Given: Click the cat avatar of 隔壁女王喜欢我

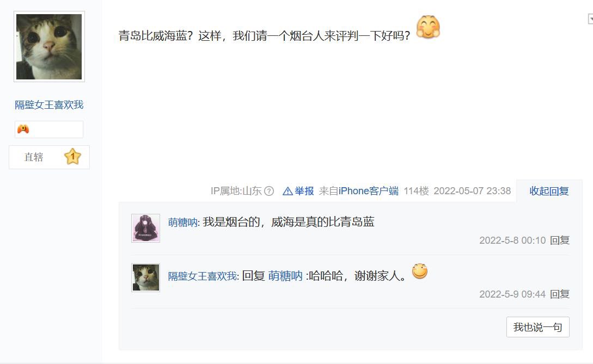Looking at the screenshot, I should [x=49, y=46].
